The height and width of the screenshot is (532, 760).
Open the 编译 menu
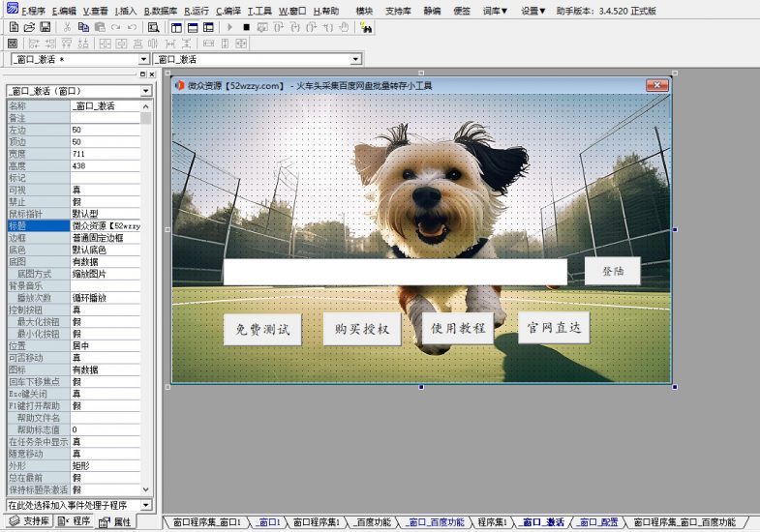228,12
